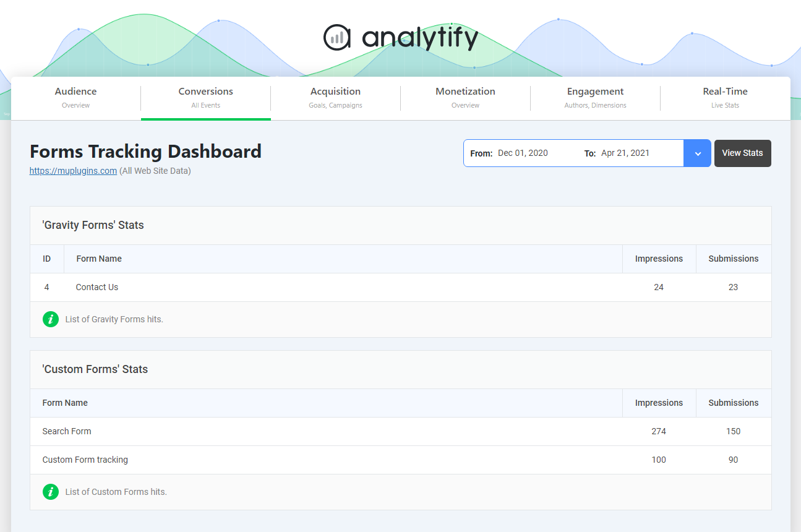
Task: Switch to the Audience tab
Action: pyautogui.click(x=76, y=98)
